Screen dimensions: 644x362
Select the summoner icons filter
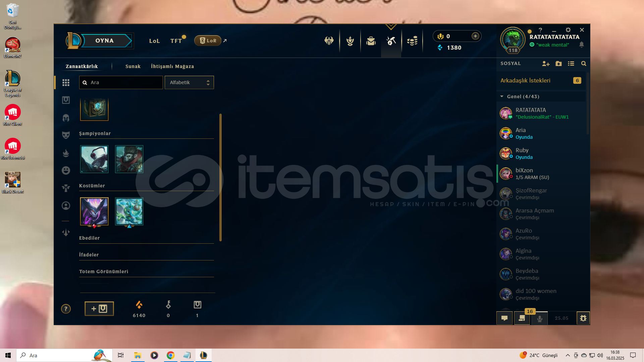tap(66, 205)
